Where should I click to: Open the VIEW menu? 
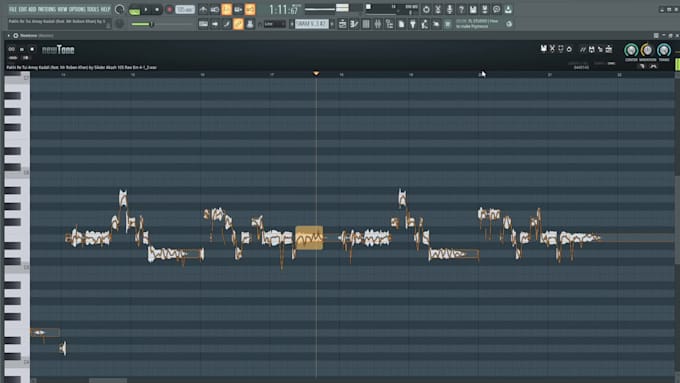click(x=62, y=9)
